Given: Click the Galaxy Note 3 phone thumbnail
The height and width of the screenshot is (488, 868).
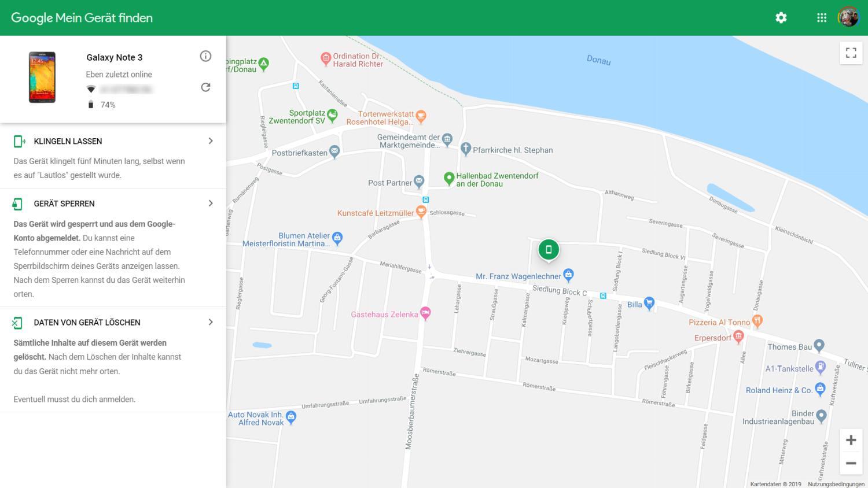Looking at the screenshot, I should coord(42,77).
